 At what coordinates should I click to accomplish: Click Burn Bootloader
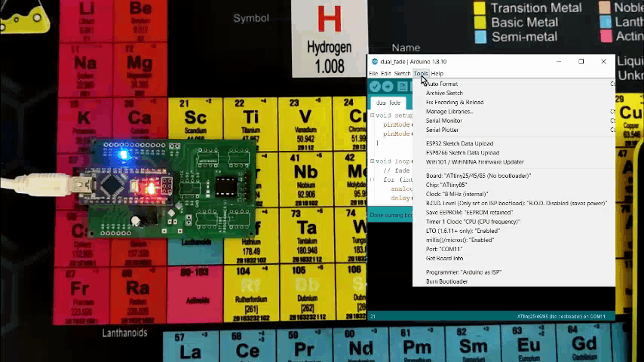[x=514, y=281]
